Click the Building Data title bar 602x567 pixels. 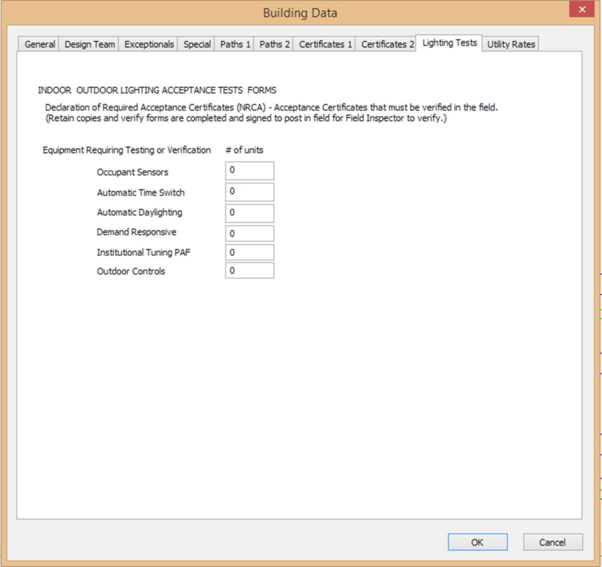point(300,13)
